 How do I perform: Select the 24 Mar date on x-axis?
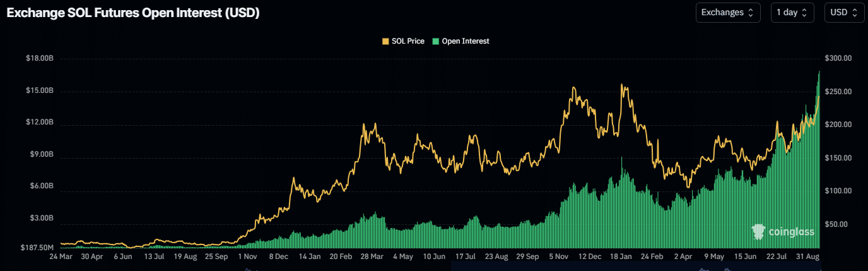tap(61, 258)
